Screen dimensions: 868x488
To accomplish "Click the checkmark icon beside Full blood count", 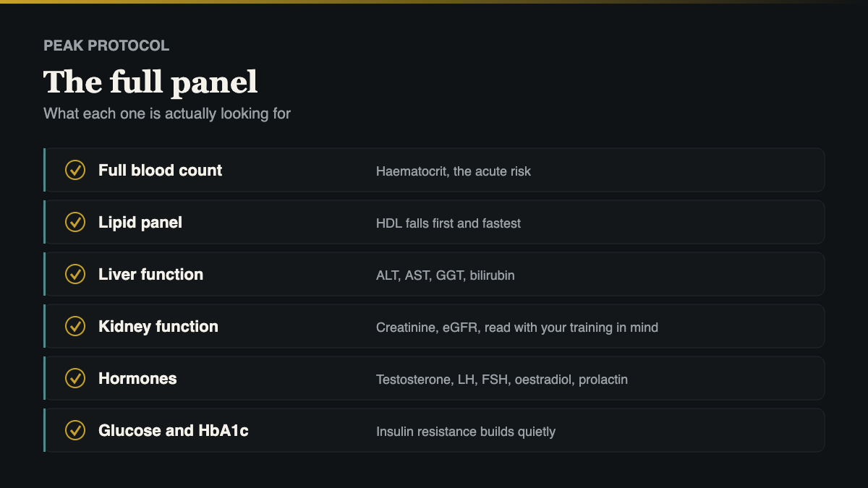I will (x=75, y=170).
